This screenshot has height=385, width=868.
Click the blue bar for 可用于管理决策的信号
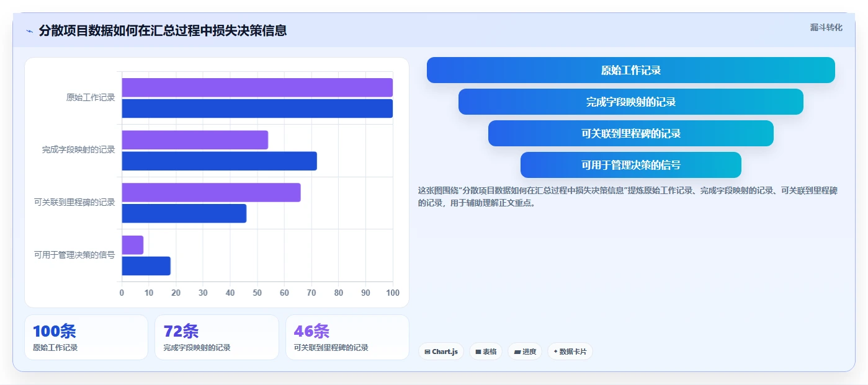point(146,266)
